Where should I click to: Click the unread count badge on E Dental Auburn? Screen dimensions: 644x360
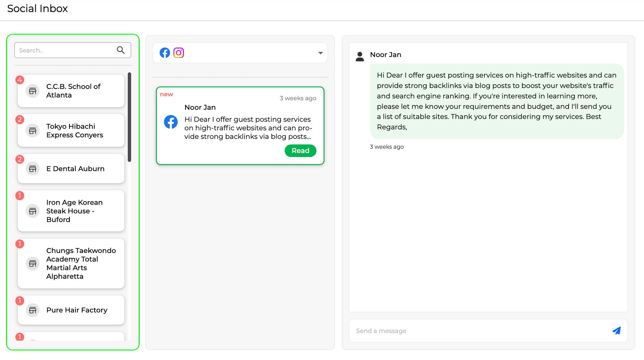click(20, 159)
